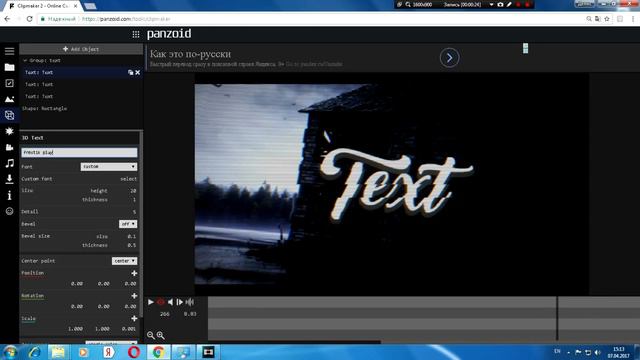
Task: Click the Bevel size value 0.1
Action: click(x=131, y=236)
